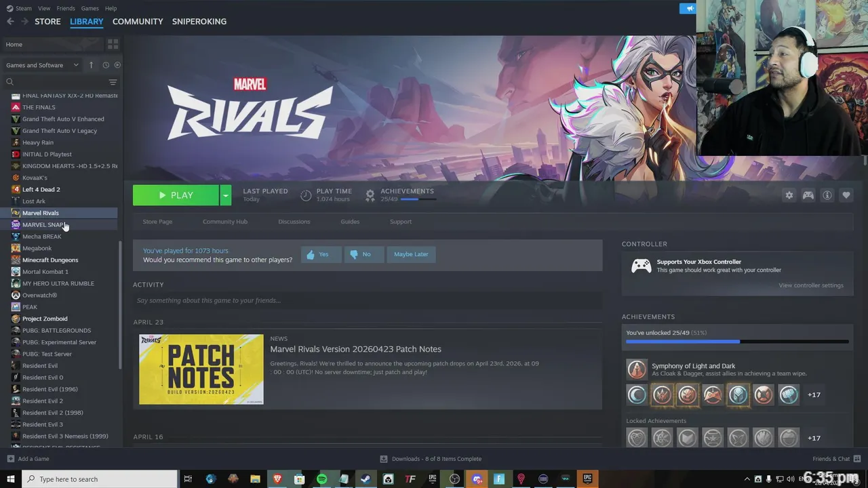The height and width of the screenshot is (488, 868).
Task: Open the Friends menu
Action: click(x=66, y=8)
